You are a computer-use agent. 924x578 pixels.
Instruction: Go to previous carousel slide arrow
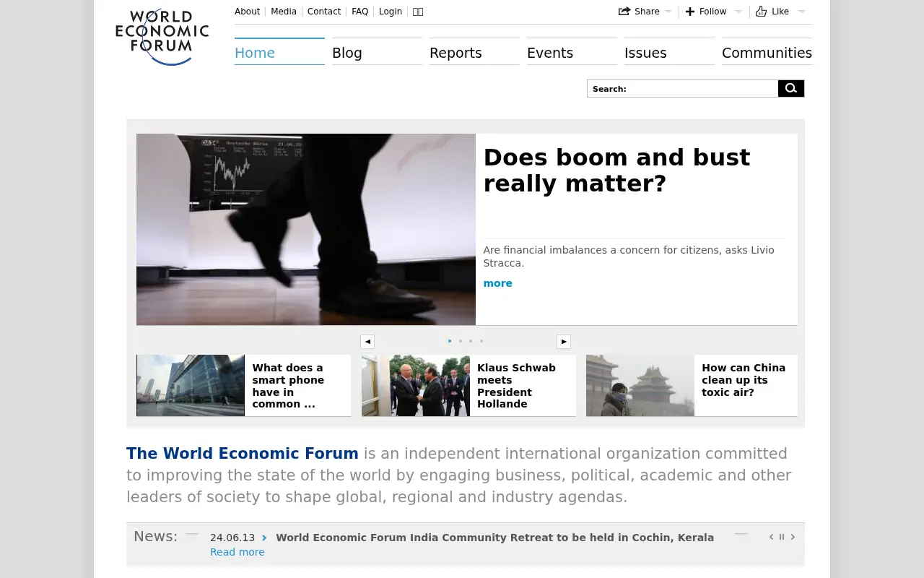(x=367, y=342)
